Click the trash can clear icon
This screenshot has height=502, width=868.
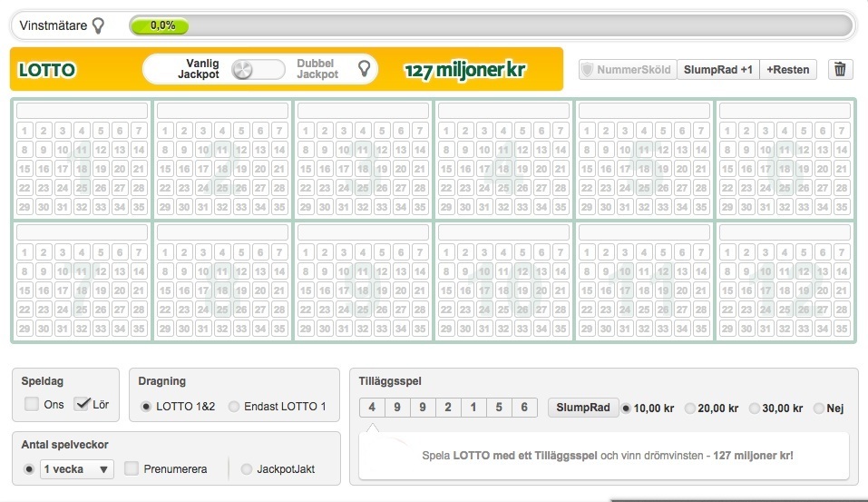click(x=840, y=69)
